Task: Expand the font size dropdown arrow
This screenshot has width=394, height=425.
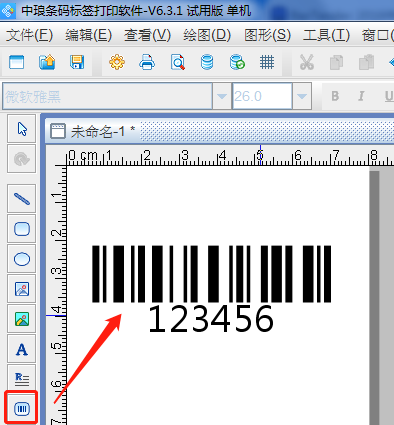Action: coord(302,96)
